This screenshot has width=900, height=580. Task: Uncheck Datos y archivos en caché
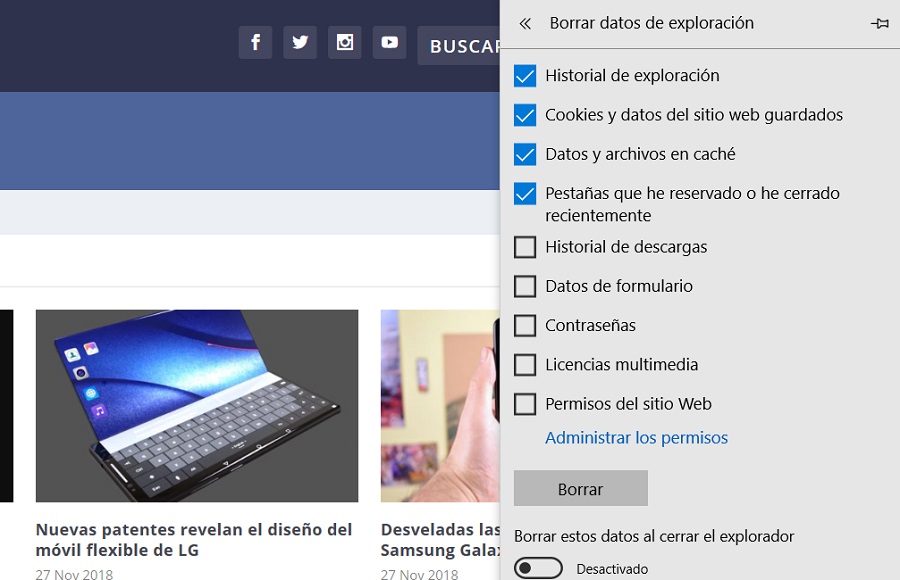(525, 154)
